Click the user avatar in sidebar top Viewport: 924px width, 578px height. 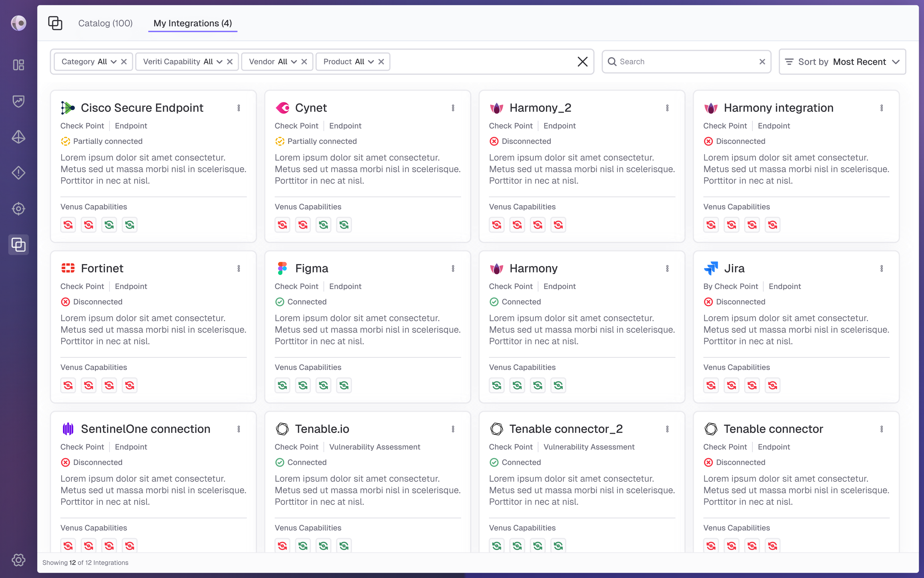(x=18, y=23)
